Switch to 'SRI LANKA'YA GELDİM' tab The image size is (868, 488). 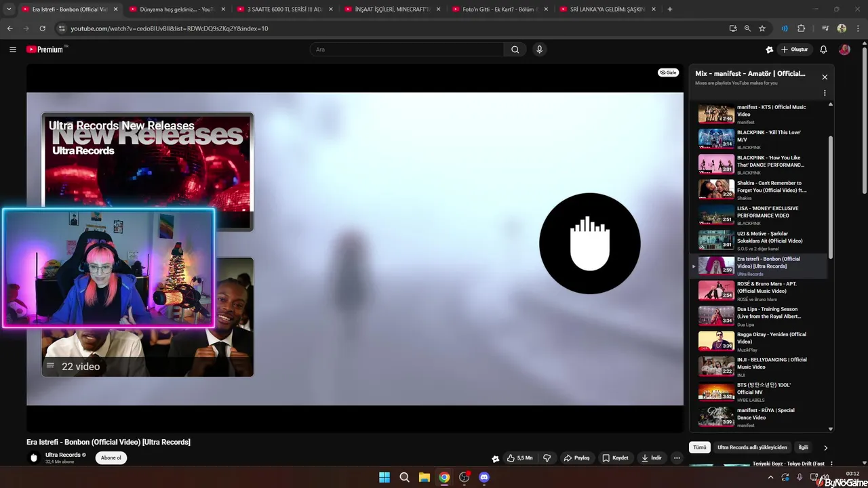coord(608,9)
